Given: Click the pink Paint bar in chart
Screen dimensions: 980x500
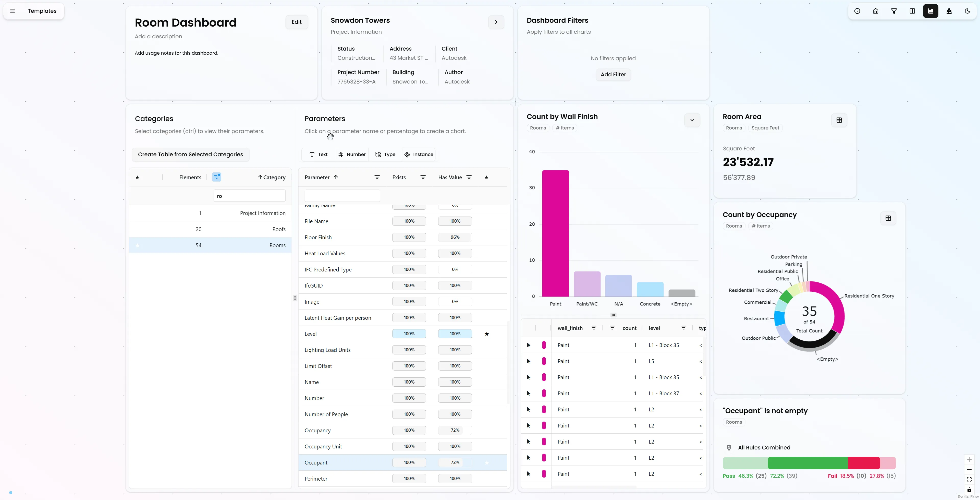Looking at the screenshot, I should click(555, 233).
